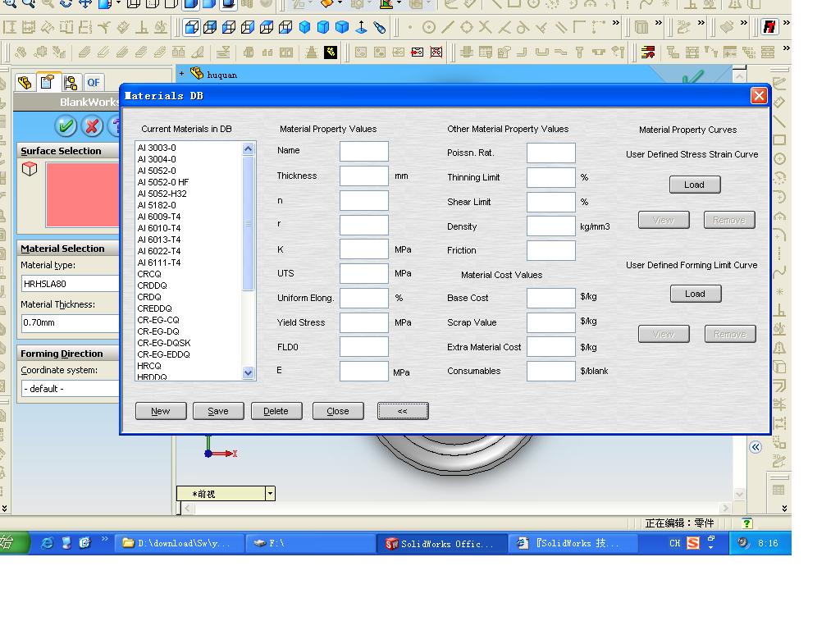Click the Normal To view arrow icon
The height and width of the screenshot is (630, 840).
[361, 27]
